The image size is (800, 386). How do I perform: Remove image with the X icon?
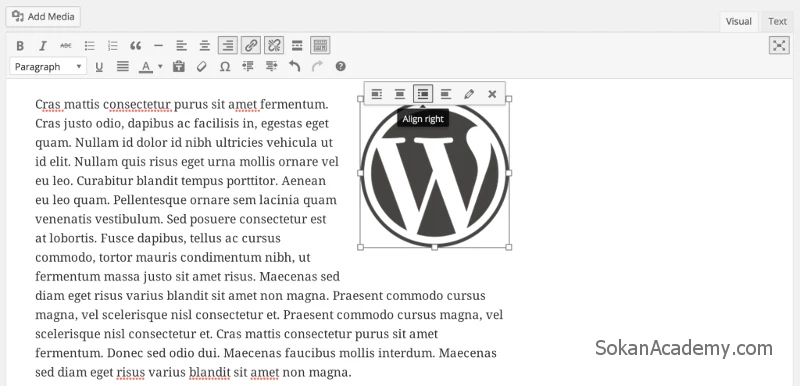pos(492,94)
